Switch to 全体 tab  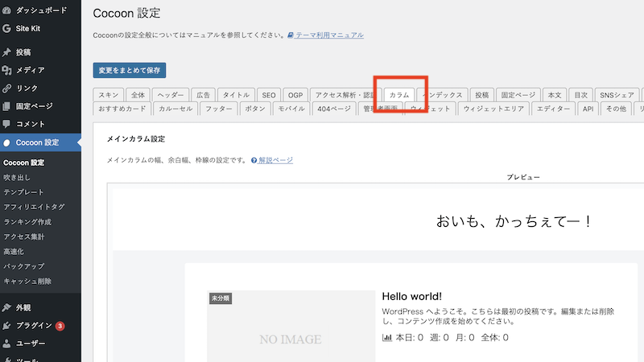(x=138, y=95)
